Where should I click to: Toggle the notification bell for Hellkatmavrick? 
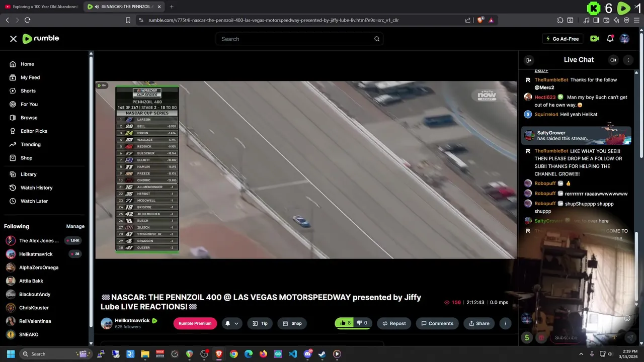click(x=227, y=323)
